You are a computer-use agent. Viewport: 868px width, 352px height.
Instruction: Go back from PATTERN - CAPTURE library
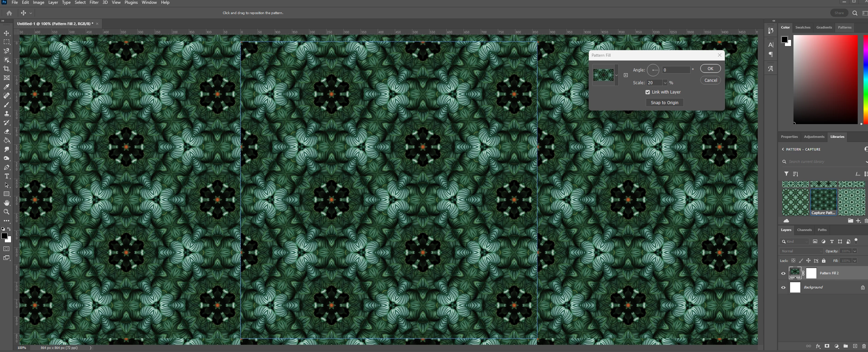point(783,149)
